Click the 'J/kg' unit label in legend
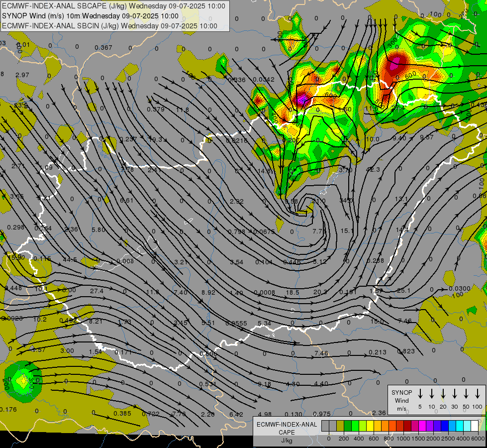This screenshot has width=487, height=448. click(x=287, y=441)
